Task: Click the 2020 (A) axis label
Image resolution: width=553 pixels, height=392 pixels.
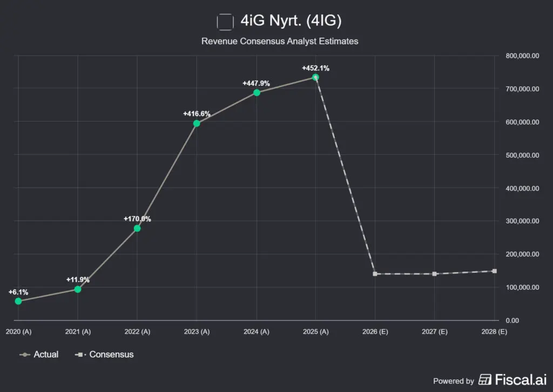Action: click(x=19, y=332)
